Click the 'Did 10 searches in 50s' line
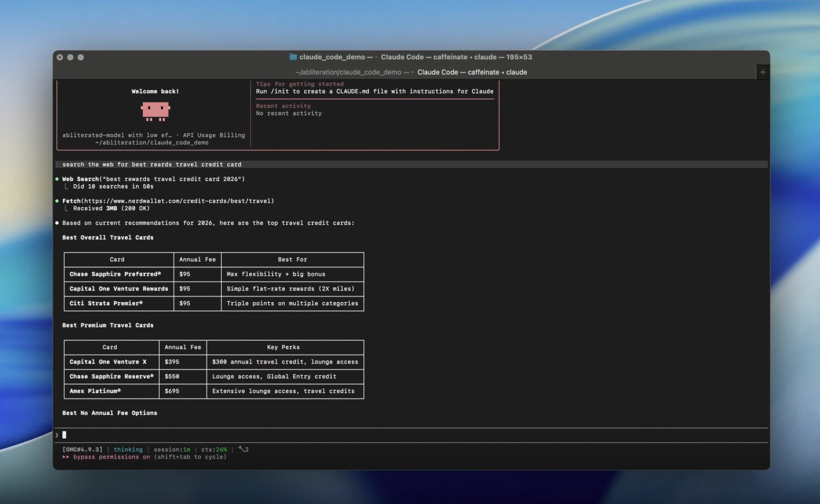 pyautogui.click(x=113, y=186)
